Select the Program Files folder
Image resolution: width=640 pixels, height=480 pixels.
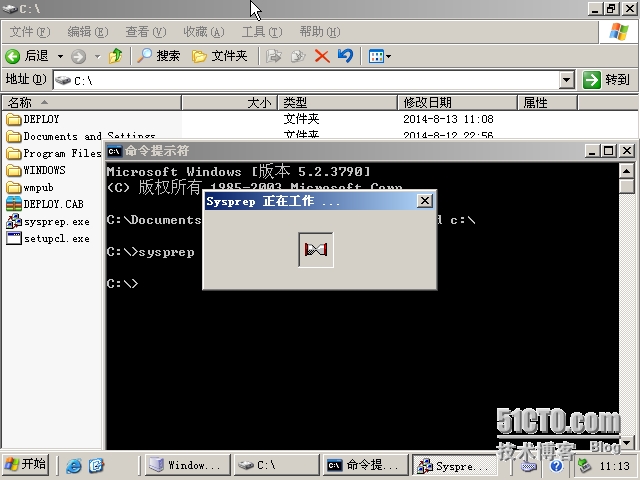tap(53, 153)
